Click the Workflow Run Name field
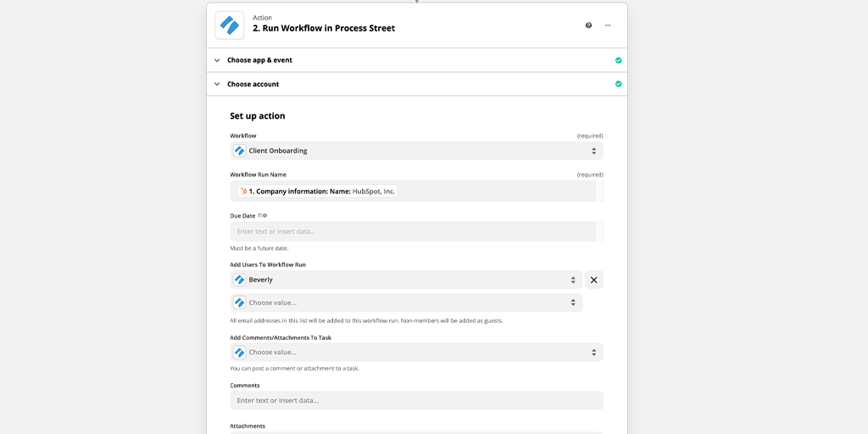The image size is (868, 434). point(413,191)
